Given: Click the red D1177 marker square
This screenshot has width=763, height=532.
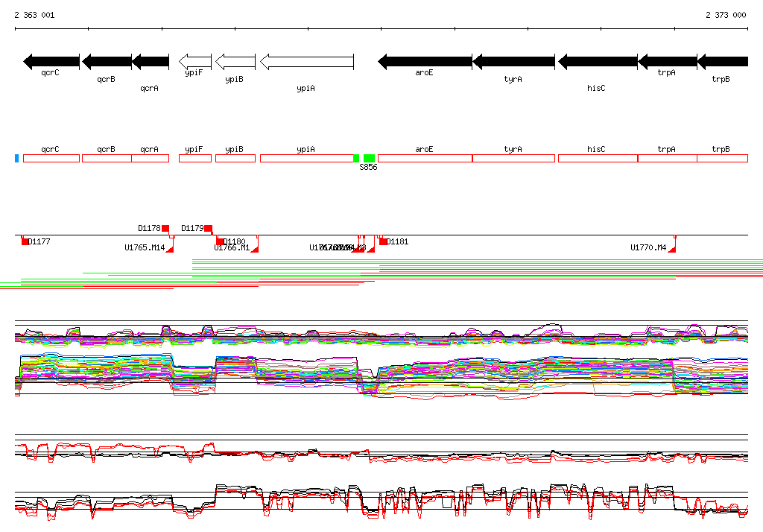Looking at the screenshot, I should click(x=25, y=241).
